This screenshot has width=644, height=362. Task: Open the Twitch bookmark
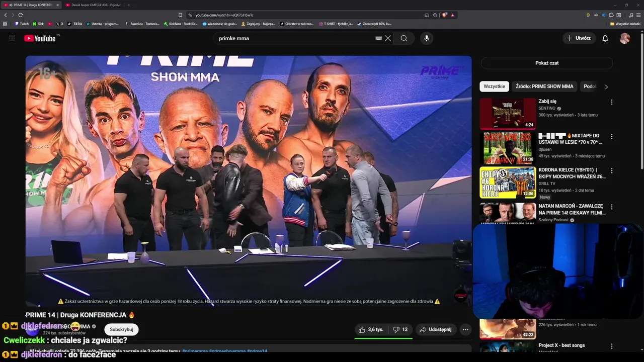(22, 24)
